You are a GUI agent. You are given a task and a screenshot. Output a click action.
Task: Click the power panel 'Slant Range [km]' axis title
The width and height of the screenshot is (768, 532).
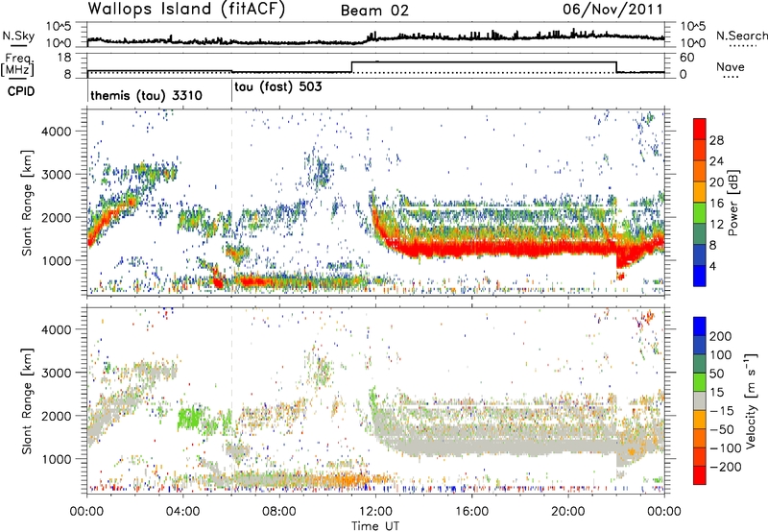point(27,203)
